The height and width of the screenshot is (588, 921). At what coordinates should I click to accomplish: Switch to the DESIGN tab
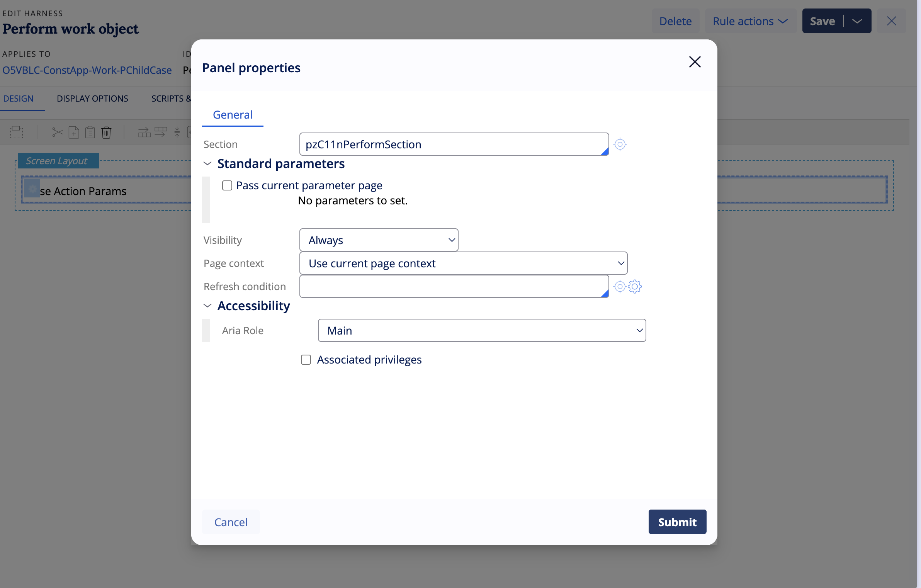(x=18, y=99)
